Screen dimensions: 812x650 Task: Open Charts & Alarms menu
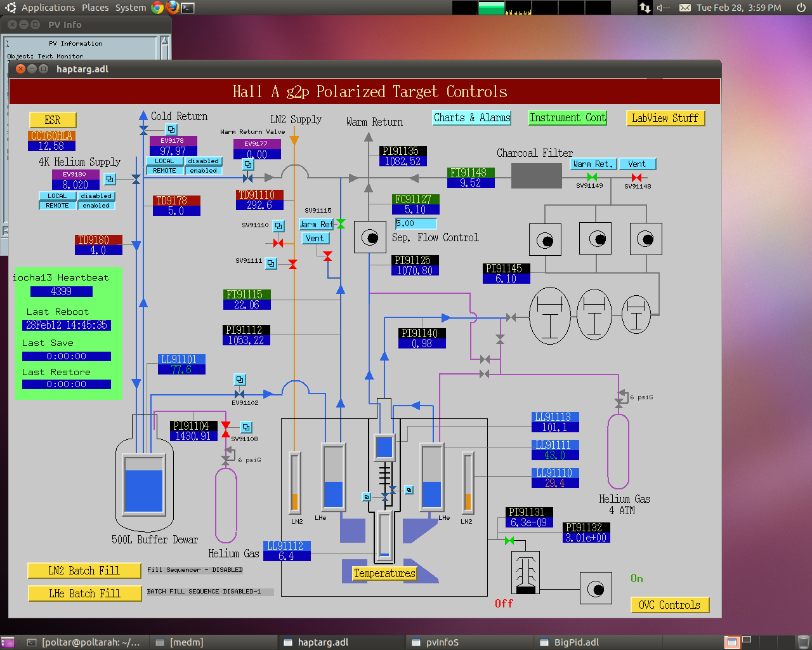point(472,117)
